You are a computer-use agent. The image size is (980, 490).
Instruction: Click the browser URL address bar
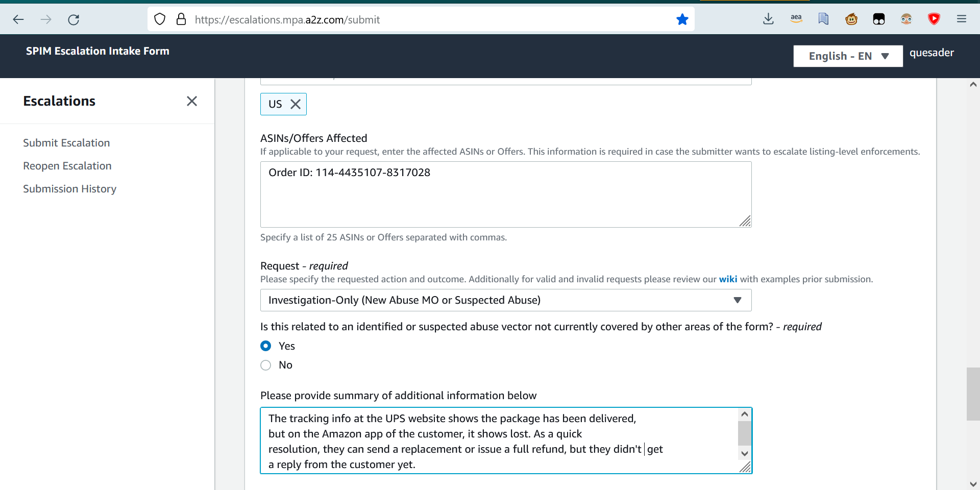coord(421,19)
